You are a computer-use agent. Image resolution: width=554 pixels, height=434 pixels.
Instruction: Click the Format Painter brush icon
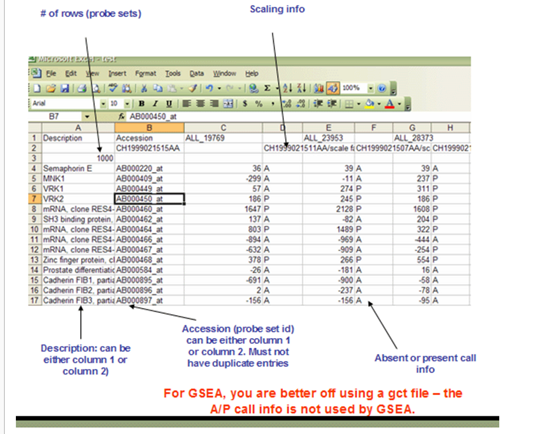(193, 88)
